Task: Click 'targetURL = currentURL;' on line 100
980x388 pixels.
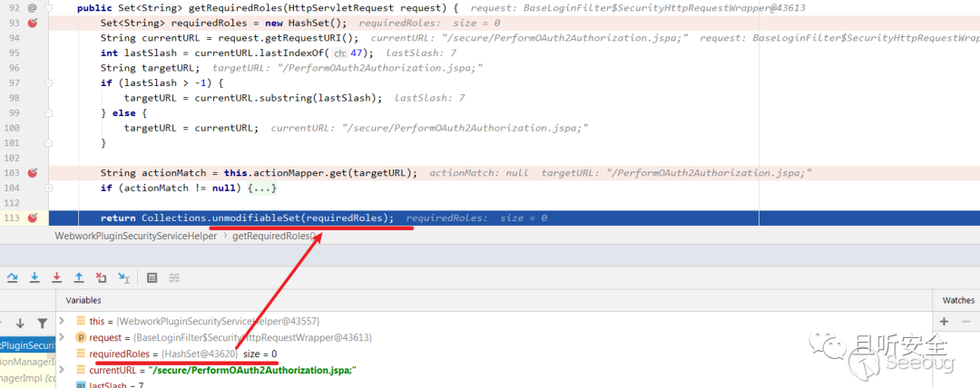Action: click(191, 128)
